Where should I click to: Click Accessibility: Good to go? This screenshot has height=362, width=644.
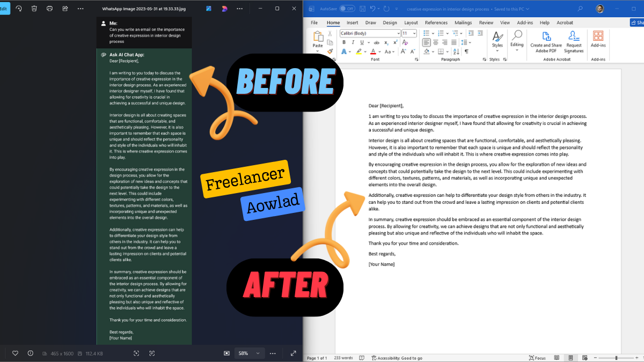399,357
